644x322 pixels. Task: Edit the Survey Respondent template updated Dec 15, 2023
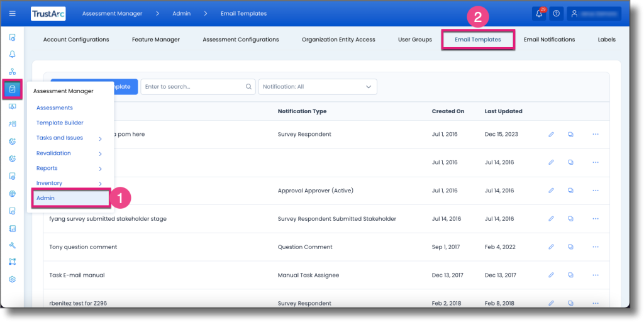tap(551, 135)
